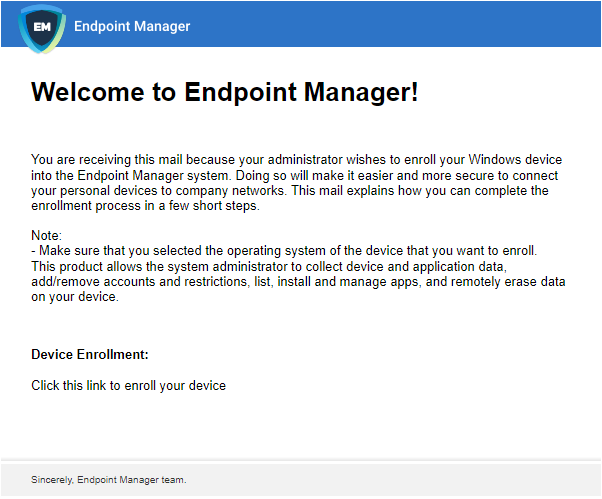The image size is (602, 499).
Task: Click the word Windows in the first paragraph
Action: tap(495, 159)
